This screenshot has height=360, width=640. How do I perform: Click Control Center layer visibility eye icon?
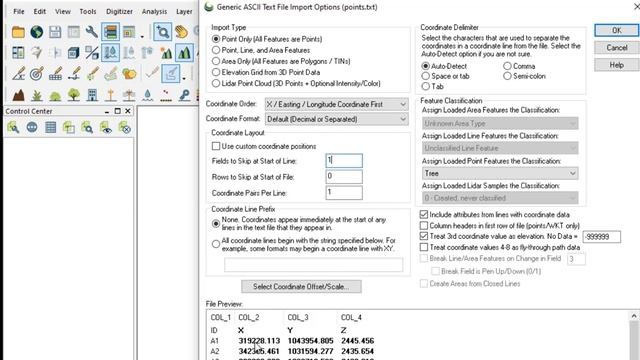(x=106, y=128)
